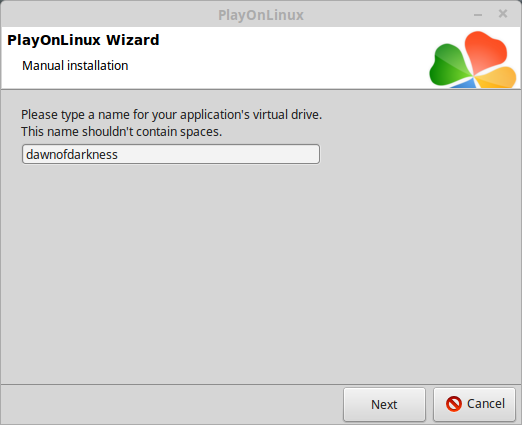Click the red leaf of the logo
This screenshot has height=425, width=522.
pos(485,50)
